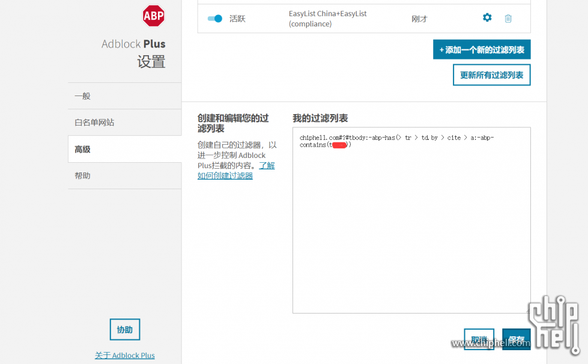Cancel editing with the 取消 button

(479, 339)
